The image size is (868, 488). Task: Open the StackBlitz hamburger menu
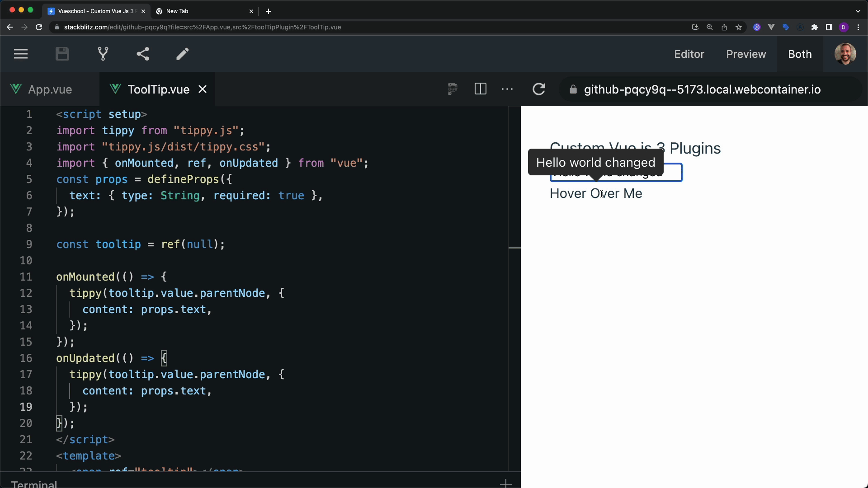pos(21,54)
